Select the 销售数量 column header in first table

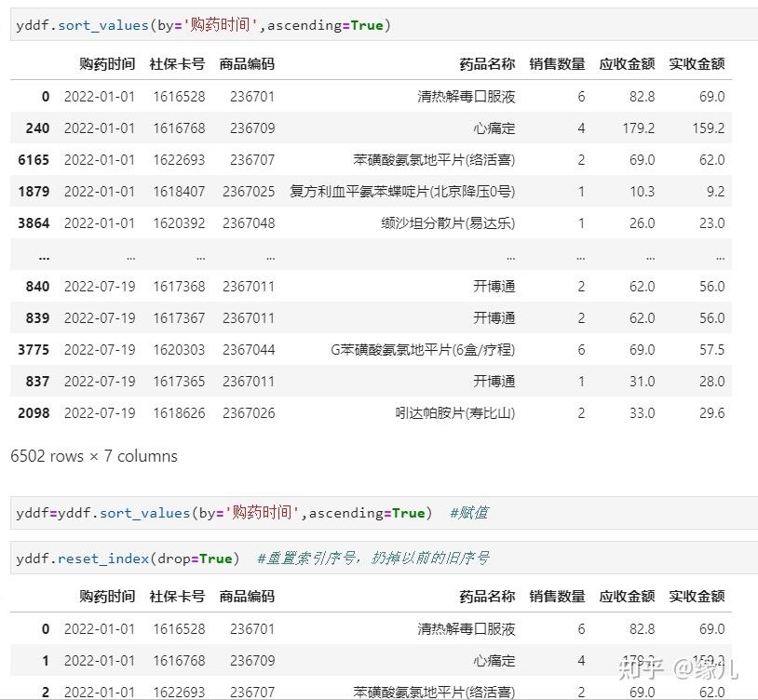[557, 64]
